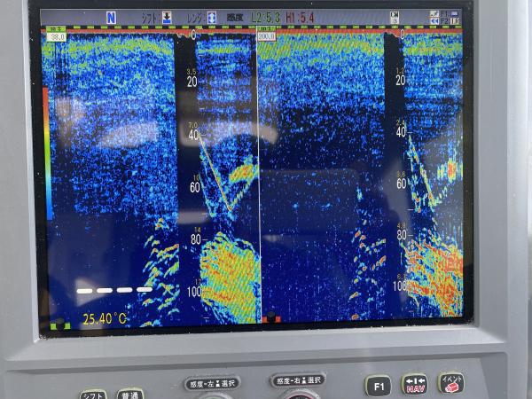Select the 25.40°C water temperature readout
Screen dimensions: 532x399
coord(105,319)
